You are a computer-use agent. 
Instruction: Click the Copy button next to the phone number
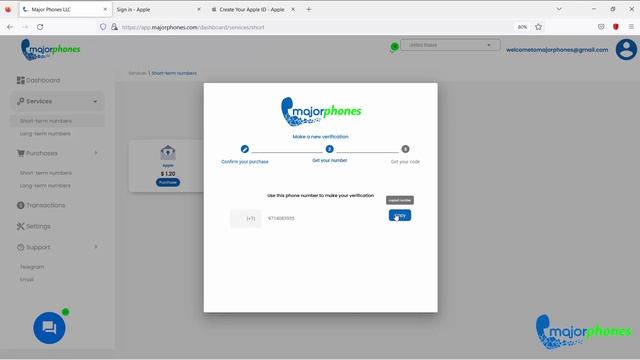pos(400,215)
